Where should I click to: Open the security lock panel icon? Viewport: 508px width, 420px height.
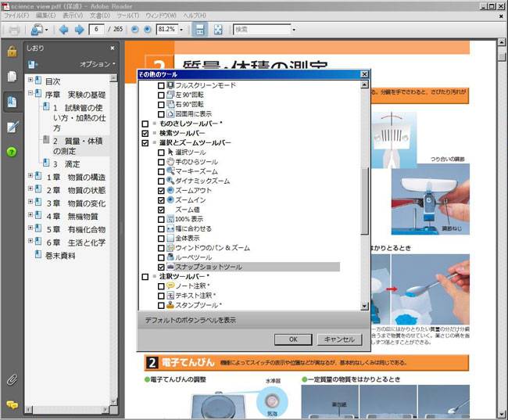[x=12, y=52]
